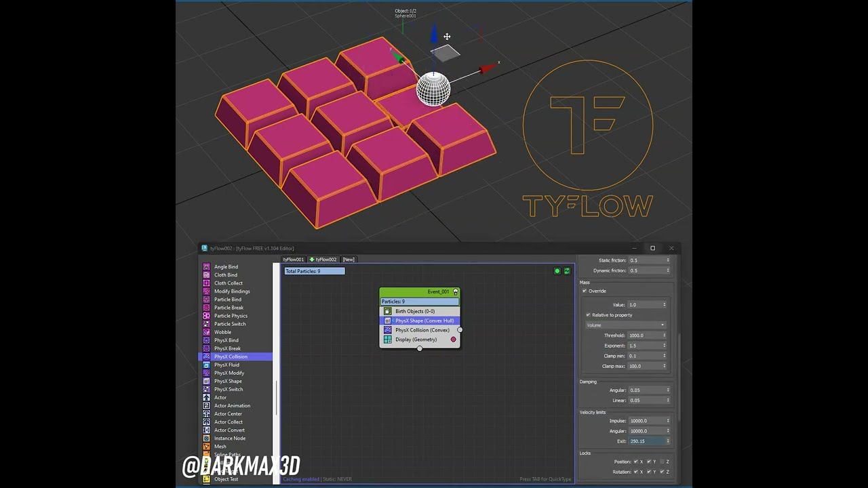Click the Exponent spinner arrows

[x=665, y=346]
